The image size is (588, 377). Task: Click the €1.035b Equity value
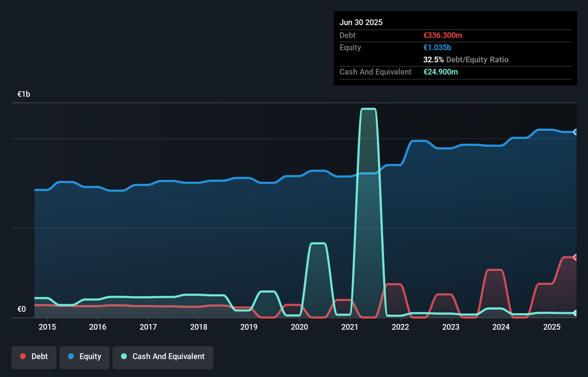[437, 47]
